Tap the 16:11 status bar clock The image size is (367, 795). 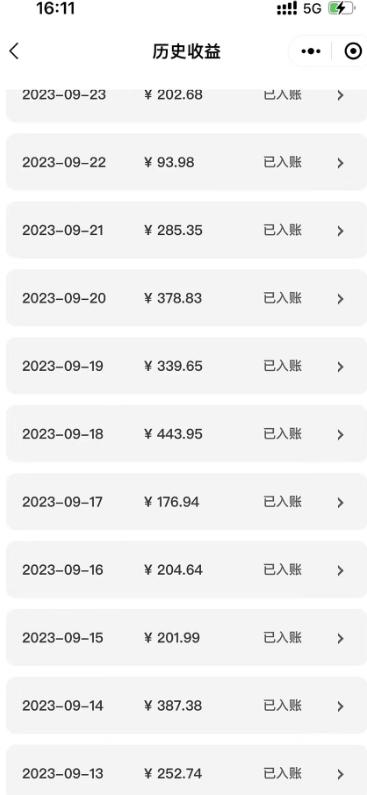56,9
